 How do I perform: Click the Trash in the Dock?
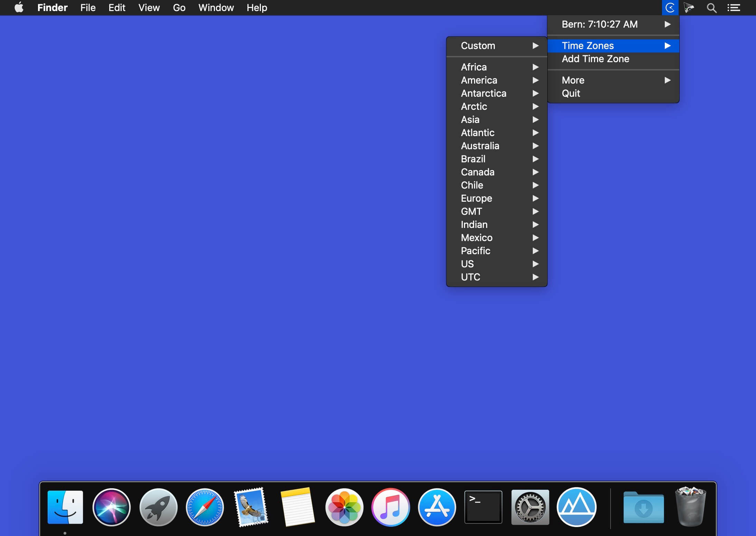click(690, 506)
